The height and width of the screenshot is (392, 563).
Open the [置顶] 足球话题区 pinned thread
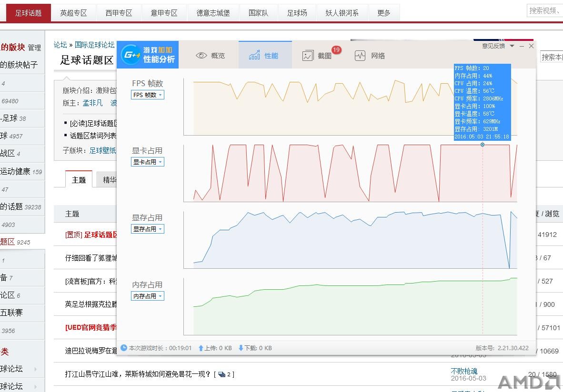91,235
